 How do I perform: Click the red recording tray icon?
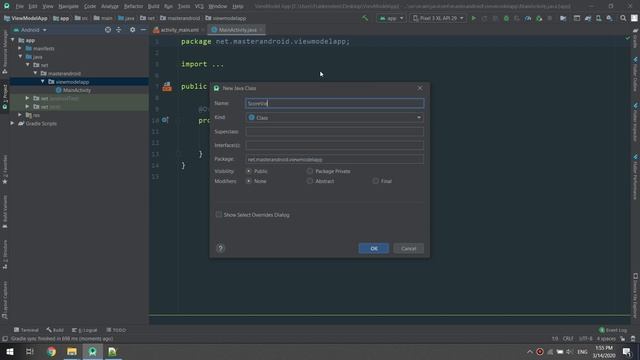coord(540,351)
